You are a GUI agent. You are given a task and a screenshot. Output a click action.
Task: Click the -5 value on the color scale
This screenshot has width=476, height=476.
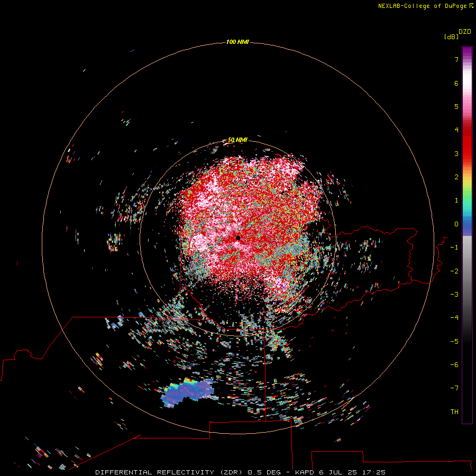[x=454, y=342]
